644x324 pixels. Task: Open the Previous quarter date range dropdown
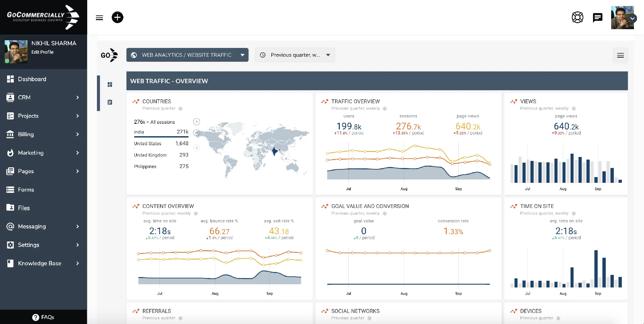[x=295, y=55]
